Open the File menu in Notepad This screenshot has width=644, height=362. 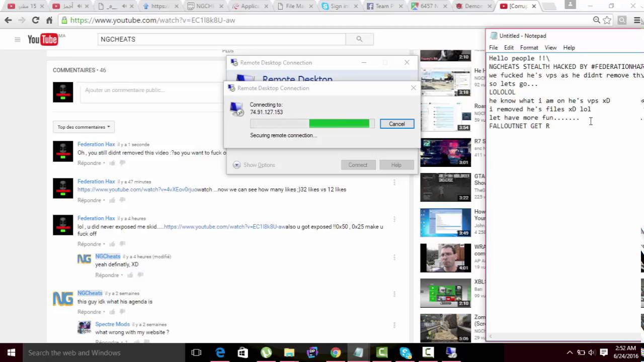[494, 47]
